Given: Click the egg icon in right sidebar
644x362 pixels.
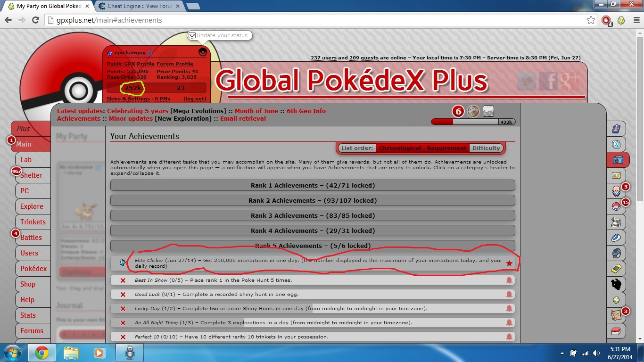Looking at the screenshot, I should tap(616, 299).
